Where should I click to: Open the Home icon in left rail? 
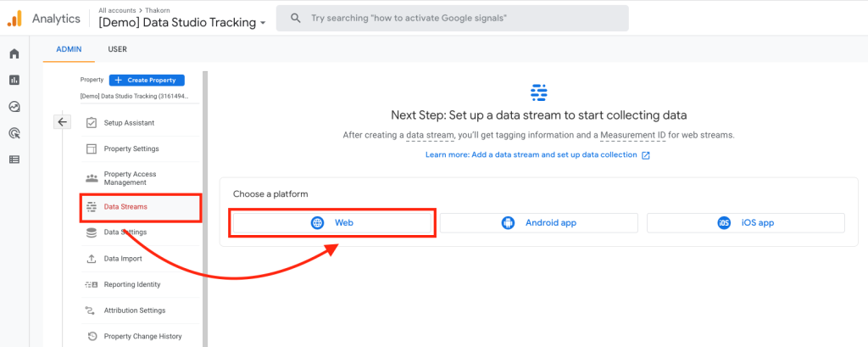pyautogui.click(x=14, y=53)
